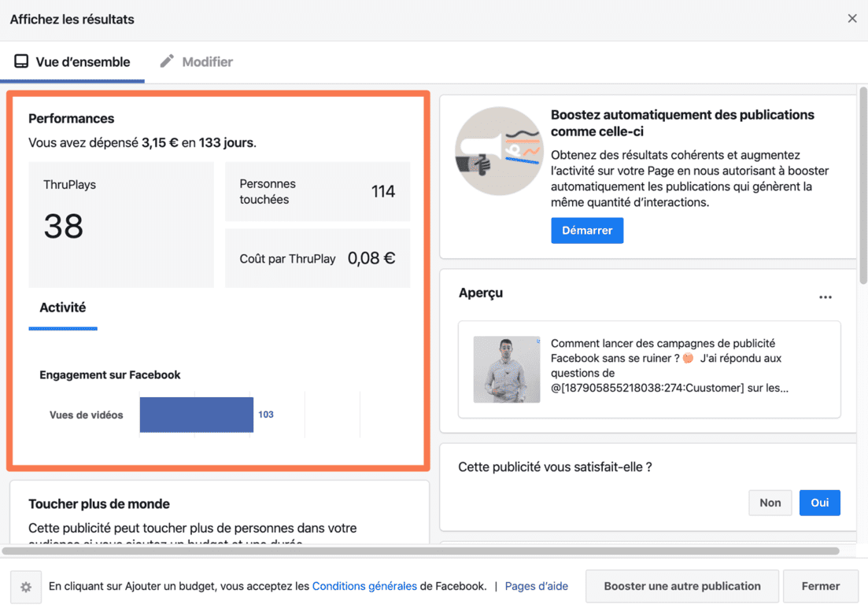Switch to the Modifier tab
Image resolution: width=868 pixels, height=612 pixels.
(207, 61)
